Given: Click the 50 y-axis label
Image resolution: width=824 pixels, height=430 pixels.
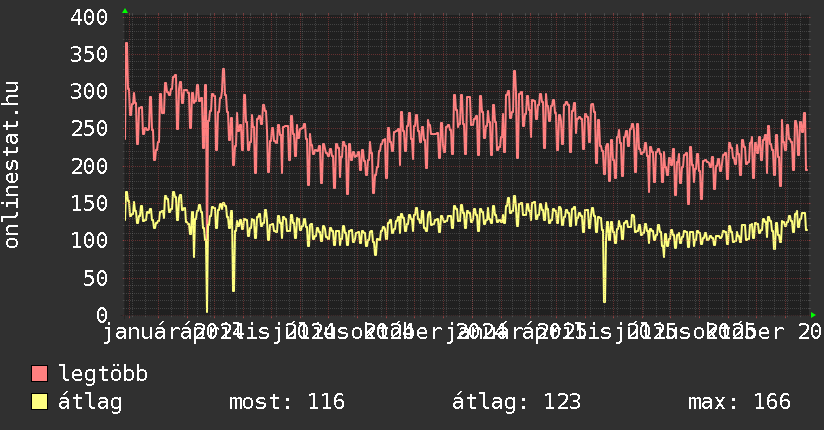Looking at the screenshot, I should point(96,277).
